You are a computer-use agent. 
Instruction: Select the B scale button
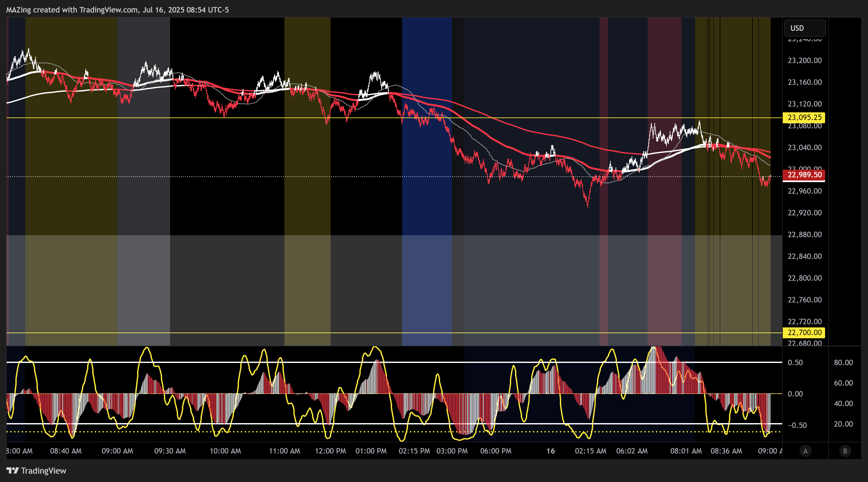point(845,451)
